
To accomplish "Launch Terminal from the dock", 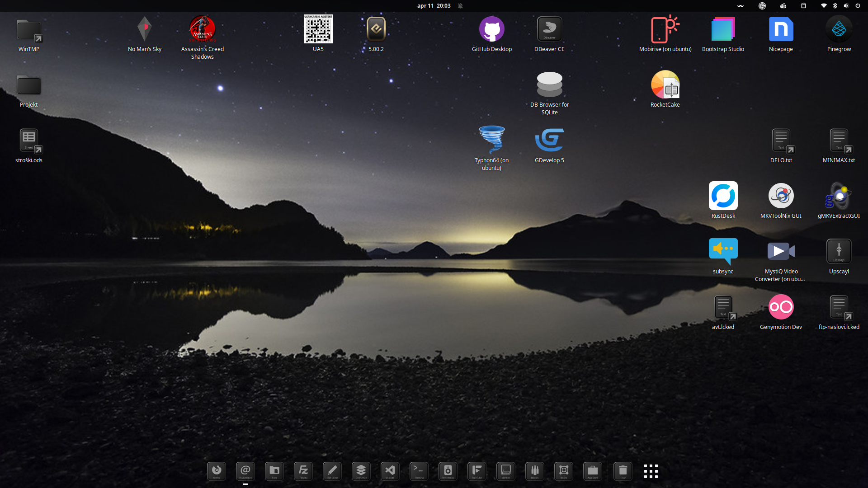I will 419,471.
